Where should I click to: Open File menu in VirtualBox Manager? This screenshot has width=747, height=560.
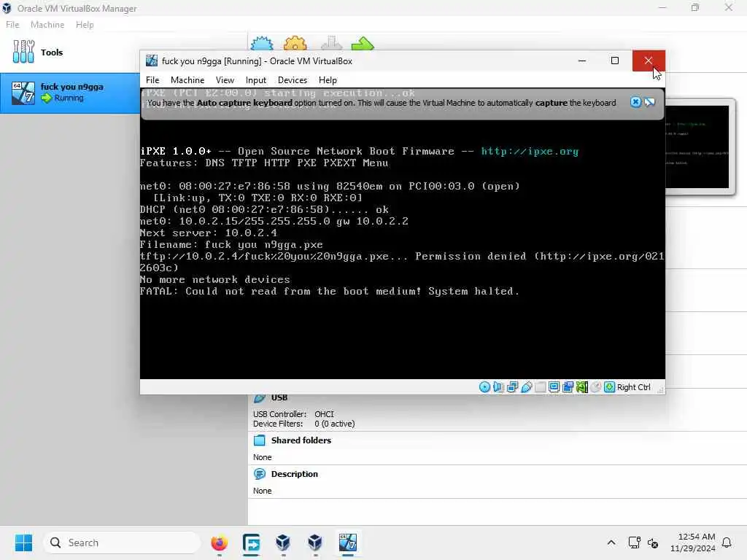(12, 25)
